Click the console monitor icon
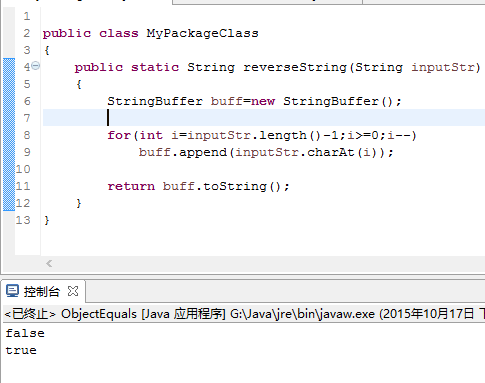Viewport: 485px width, 383px height. click(13, 291)
